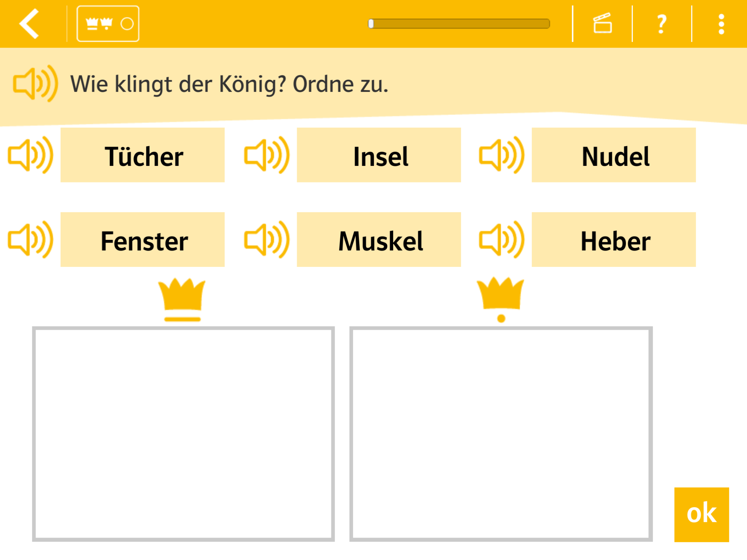The height and width of the screenshot is (560, 747).
Task: Play the instruction audio for König question
Action: click(x=36, y=84)
